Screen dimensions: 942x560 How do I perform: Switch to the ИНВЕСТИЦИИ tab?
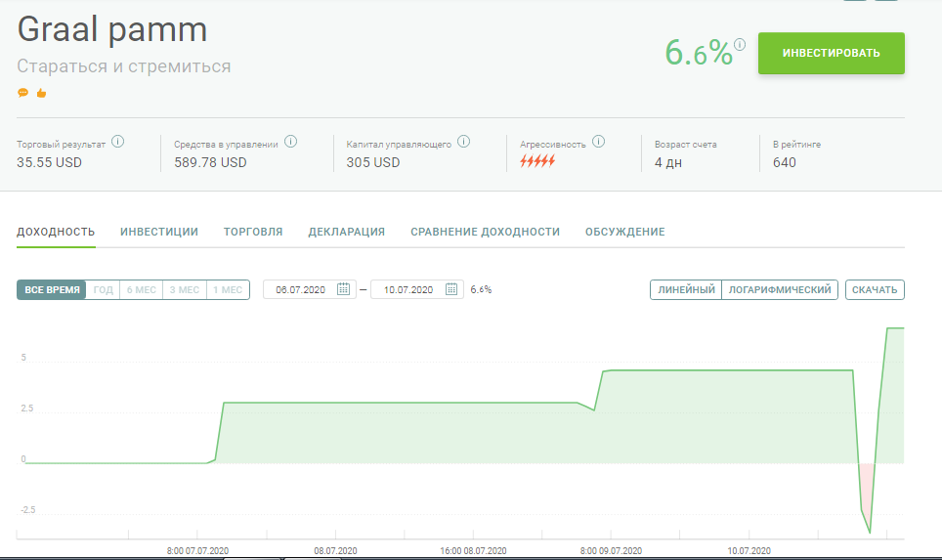pyautogui.click(x=159, y=232)
